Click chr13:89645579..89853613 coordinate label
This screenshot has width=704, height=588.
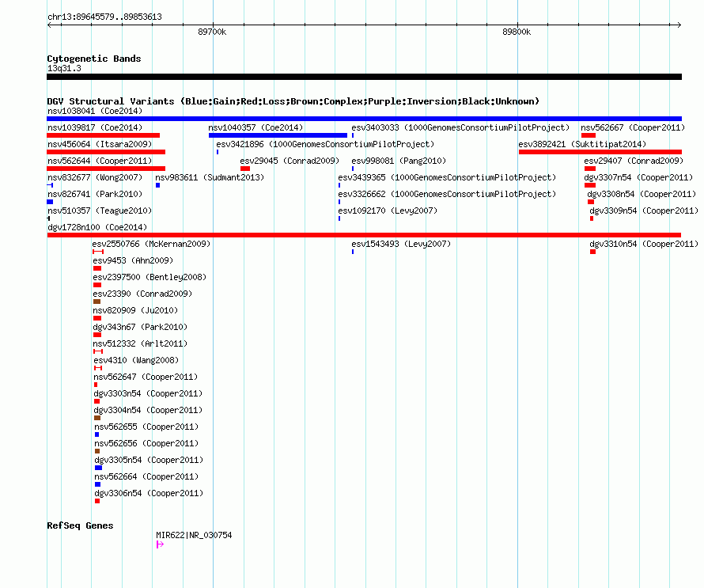[x=104, y=17]
